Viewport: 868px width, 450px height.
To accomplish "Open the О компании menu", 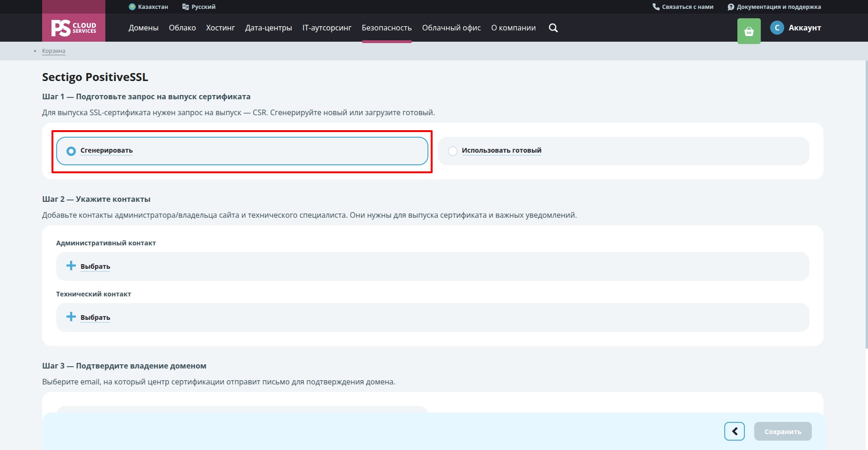I will pyautogui.click(x=514, y=28).
